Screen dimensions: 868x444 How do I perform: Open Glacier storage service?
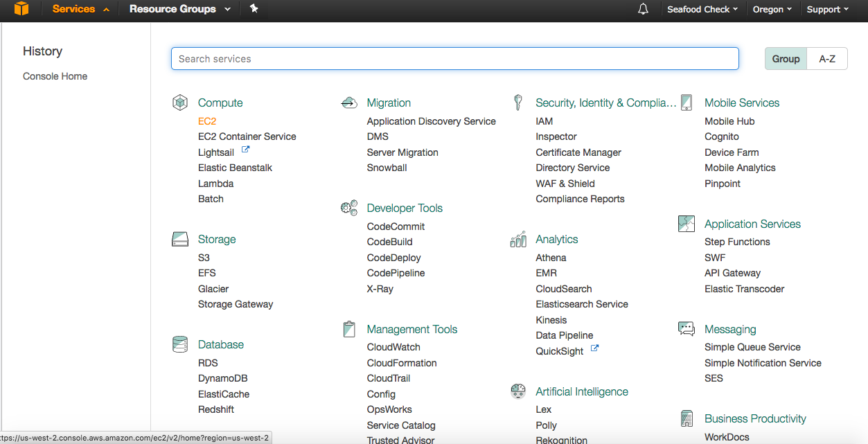pos(213,289)
